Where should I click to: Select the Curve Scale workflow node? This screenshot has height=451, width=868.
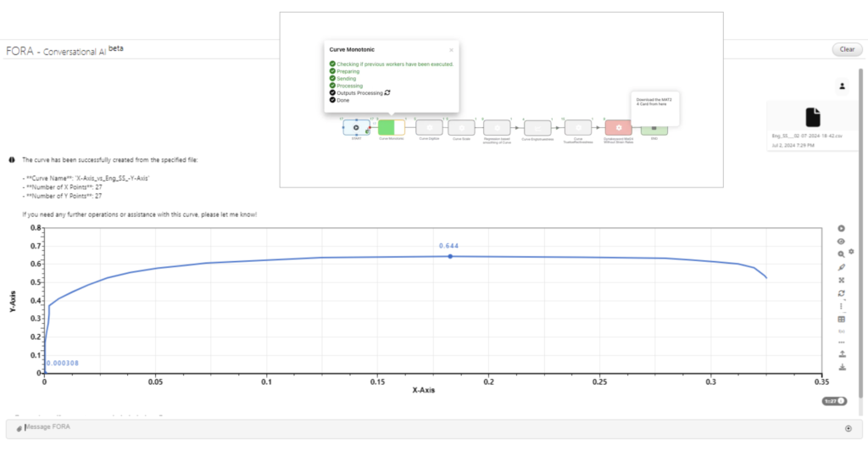point(462,128)
